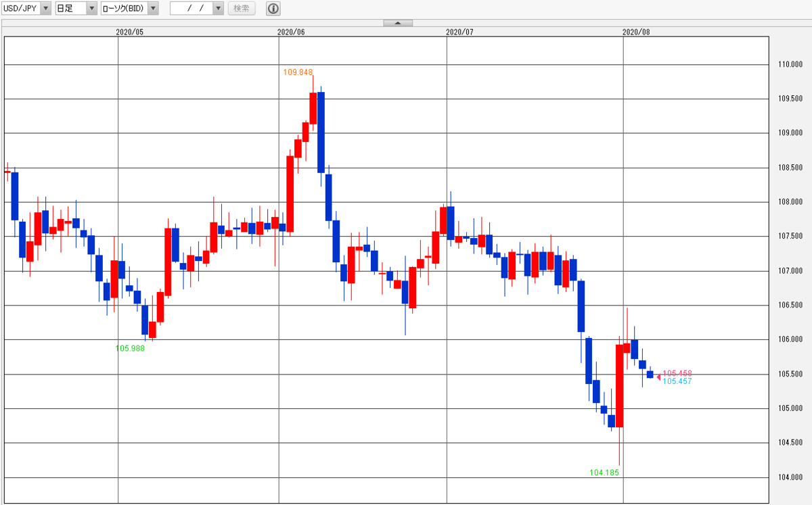Click the 105.988 low price label
Screen dimensions: 812x505
130,349
